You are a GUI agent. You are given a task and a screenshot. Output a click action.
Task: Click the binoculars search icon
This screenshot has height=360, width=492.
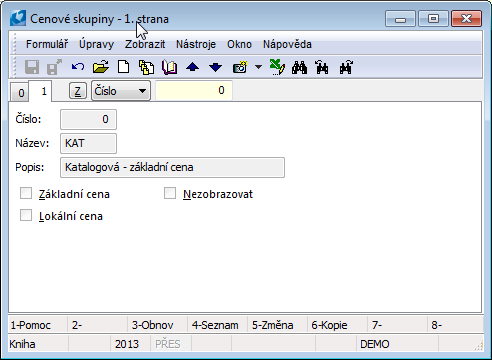coord(299,67)
